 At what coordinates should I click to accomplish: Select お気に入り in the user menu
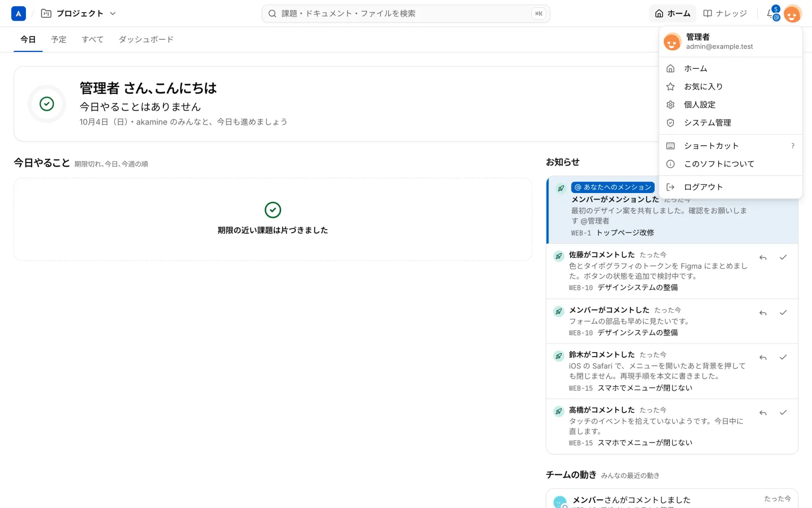pos(730,87)
